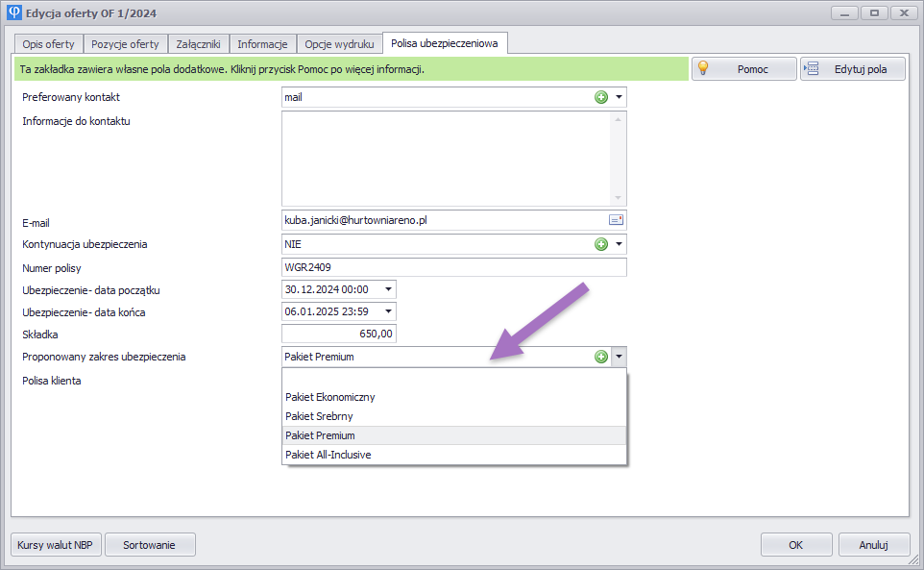
Task: Select Pakiet Ekonomiczny from the list
Action: (x=329, y=397)
